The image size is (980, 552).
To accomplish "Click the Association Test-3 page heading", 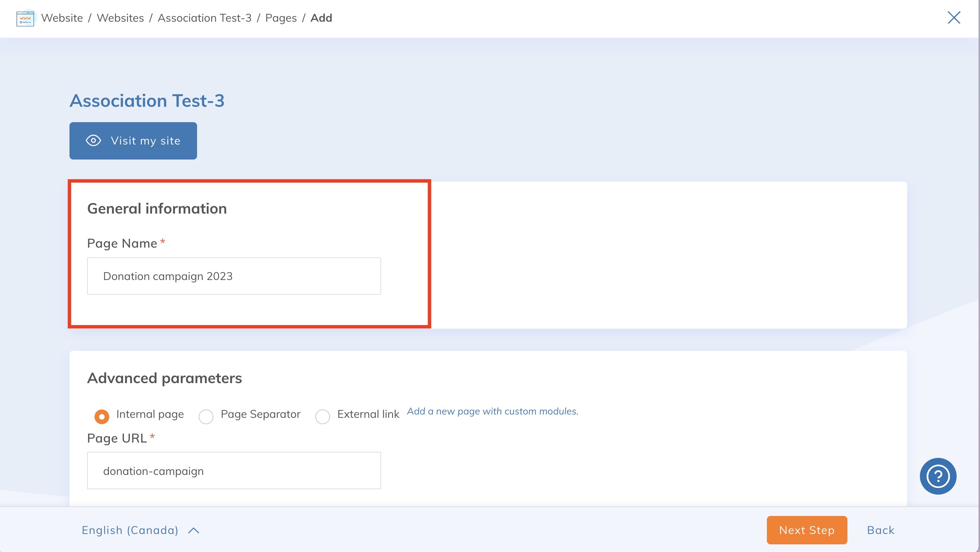I will point(147,101).
